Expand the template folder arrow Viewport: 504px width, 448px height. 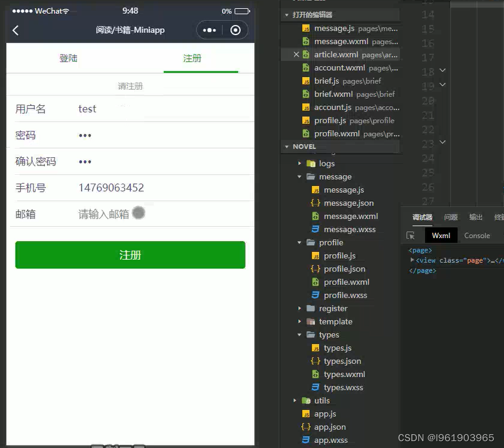(x=299, y=321)
